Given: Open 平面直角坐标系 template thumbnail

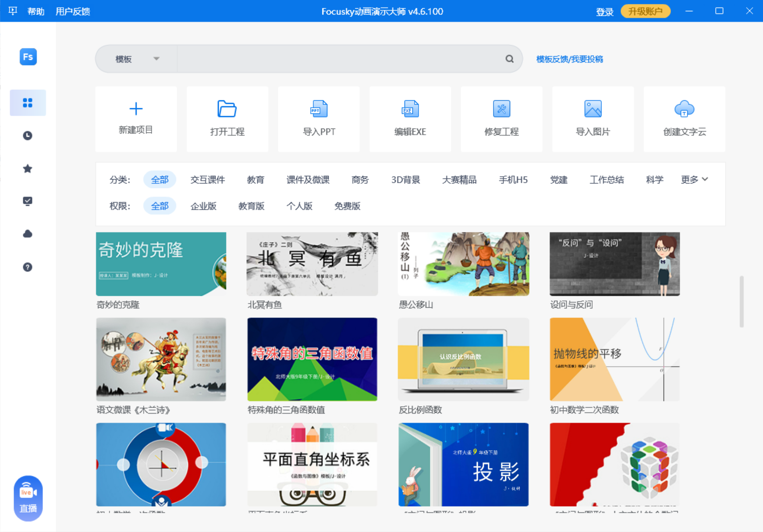Looking at the screenshot, I should point(312,465).
